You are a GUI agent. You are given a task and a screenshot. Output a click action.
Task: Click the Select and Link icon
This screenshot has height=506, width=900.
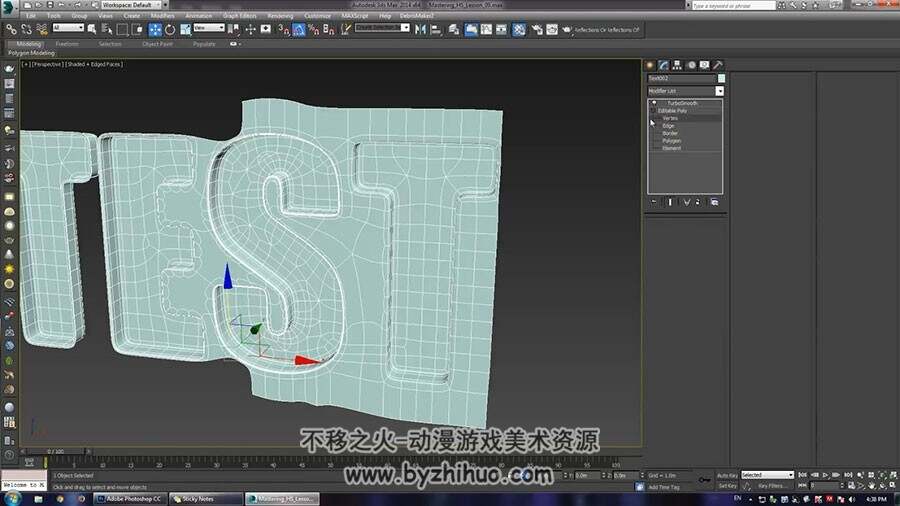pyautogui.click(x=11, y=29)
